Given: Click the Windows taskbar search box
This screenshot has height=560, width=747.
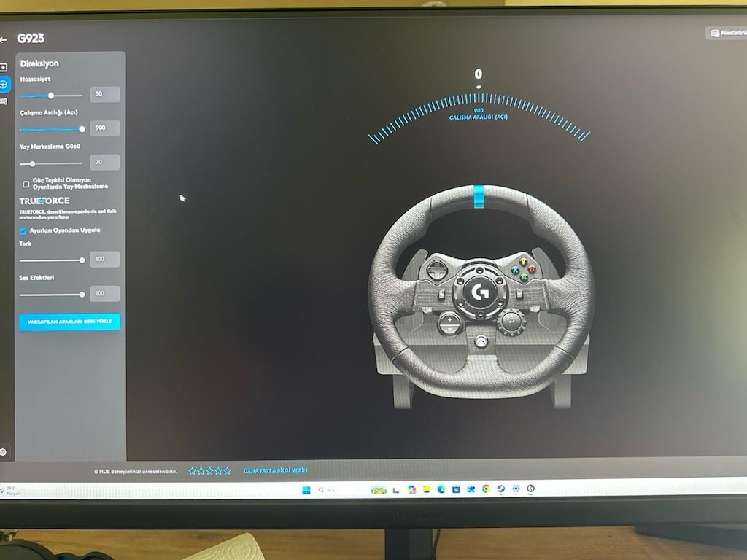Looking at the screenshot, I should pyautogui.click(x=339, y=490).
